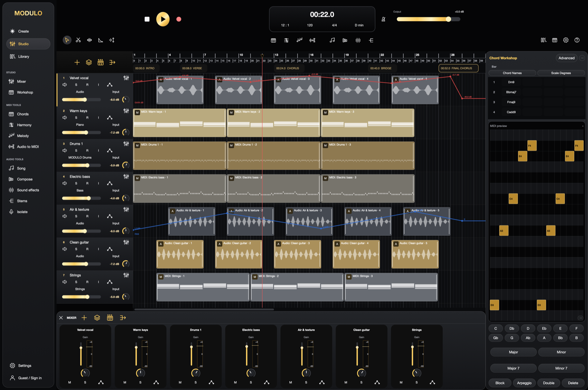588x390 pixels.
Task: Jump to the BRIDGE section marker
Action: click(381, 68)
